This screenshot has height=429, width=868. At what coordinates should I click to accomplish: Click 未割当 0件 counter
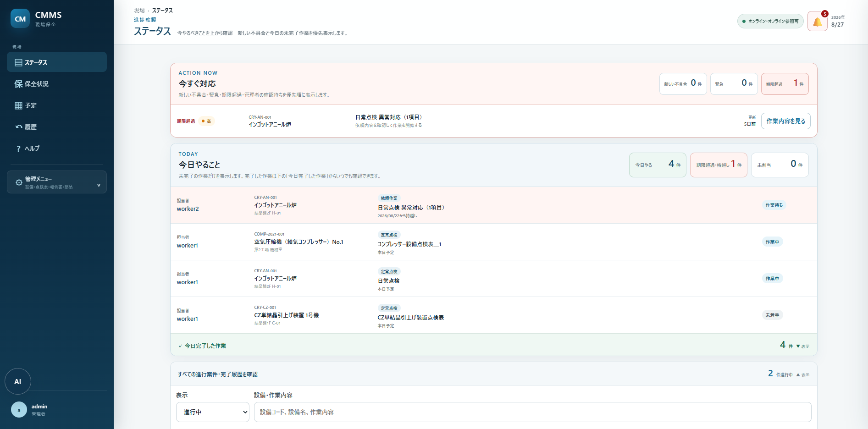coord(780,165)
